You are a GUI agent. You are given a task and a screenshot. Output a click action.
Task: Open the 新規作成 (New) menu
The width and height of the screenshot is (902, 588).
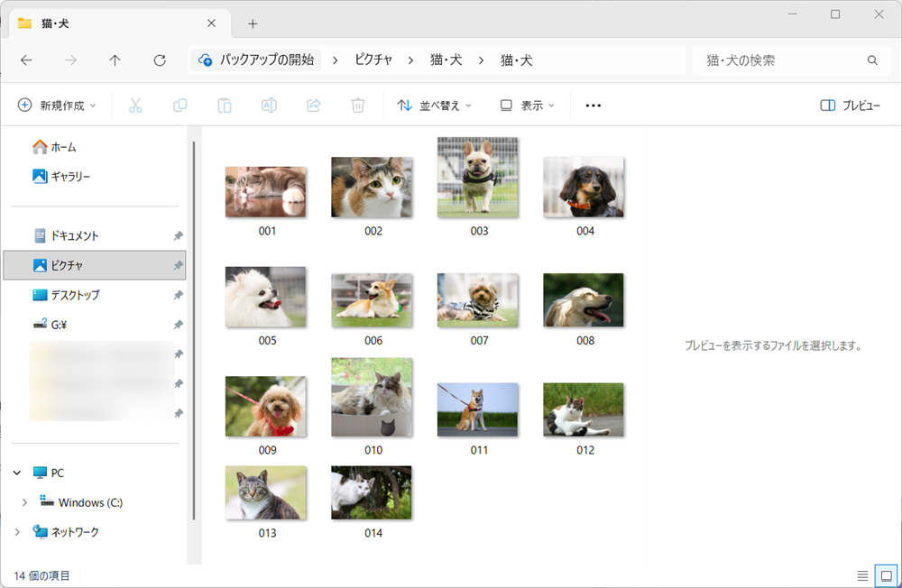[x=57, y=105]
